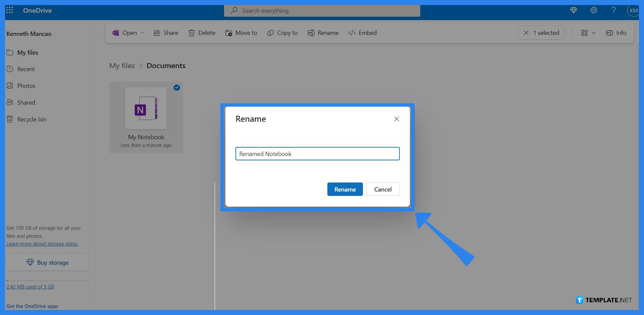This screenshot has height=315, width=644.
Task: Deselect My Notebook via its checkmark circle
Action: pos(177,88)
